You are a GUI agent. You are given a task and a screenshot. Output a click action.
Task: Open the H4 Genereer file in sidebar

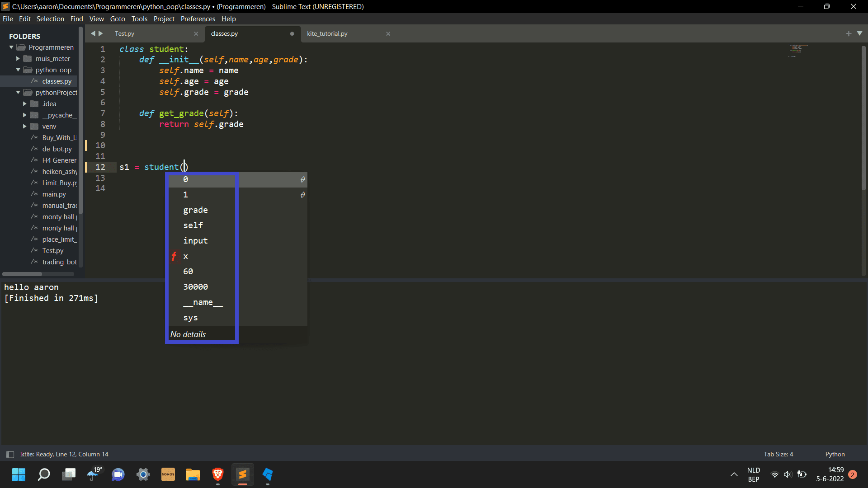[x=39, y=160]
